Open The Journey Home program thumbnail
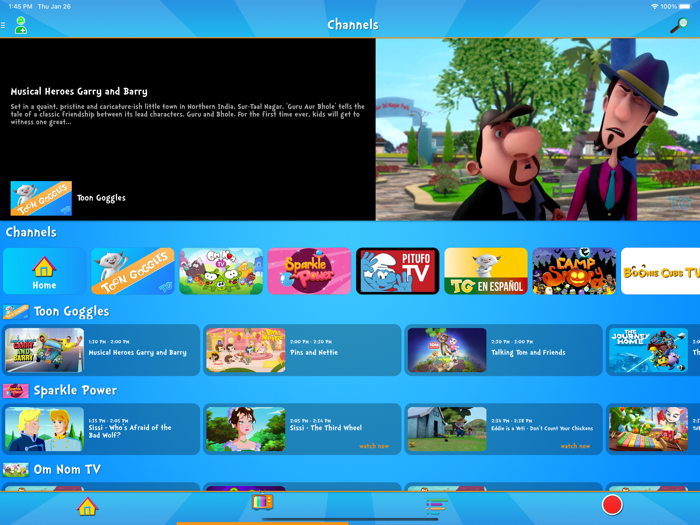This screenshot has height=525, width=700. [648, 350]
